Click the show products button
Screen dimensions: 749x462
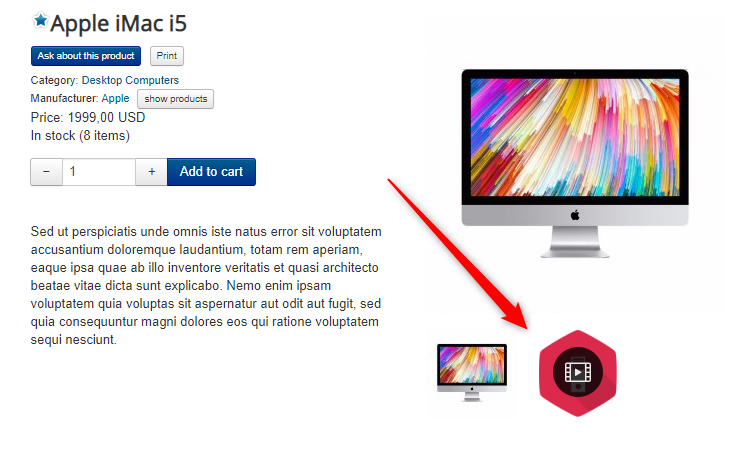click(x=175, y=99)
